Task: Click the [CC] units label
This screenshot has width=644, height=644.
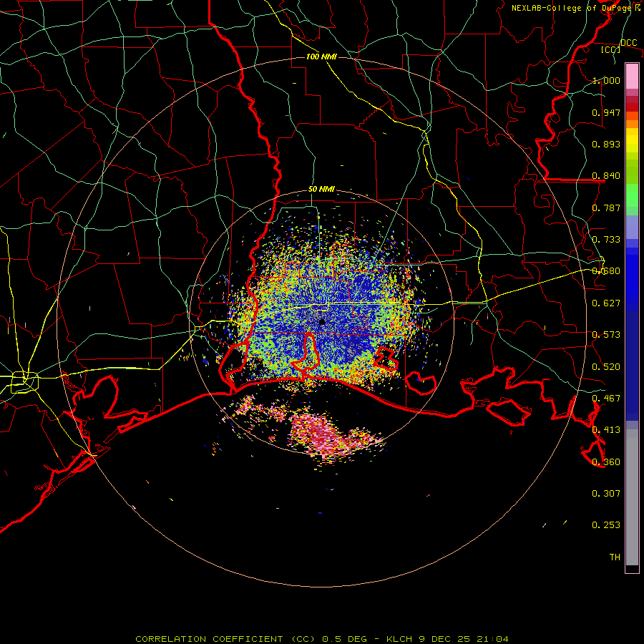Action: click(611, 49)
